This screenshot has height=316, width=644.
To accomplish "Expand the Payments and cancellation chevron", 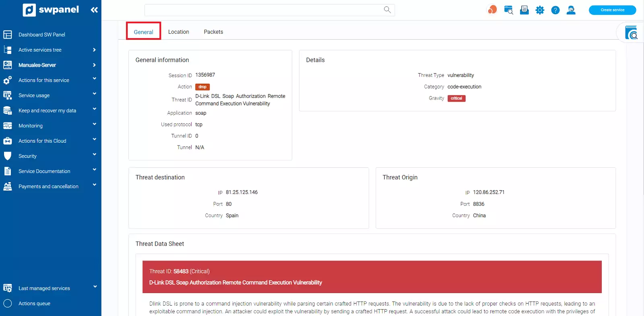I will click(x=94, y=185).
